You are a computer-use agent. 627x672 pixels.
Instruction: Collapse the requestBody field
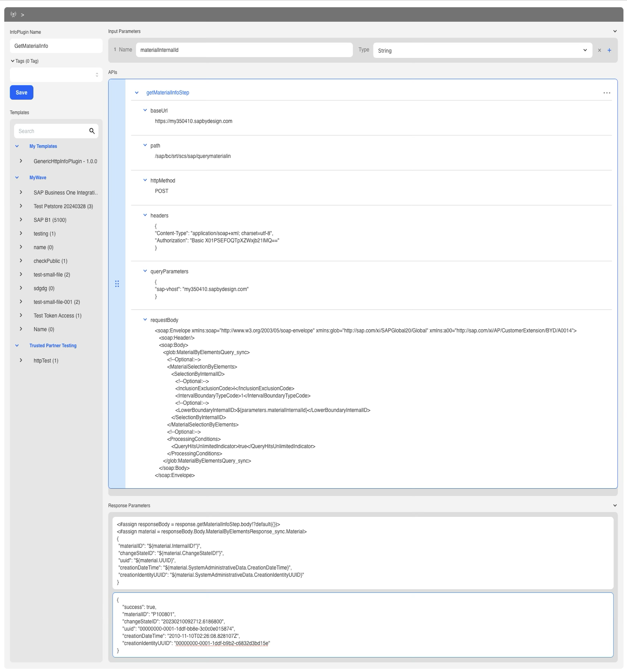145,320
